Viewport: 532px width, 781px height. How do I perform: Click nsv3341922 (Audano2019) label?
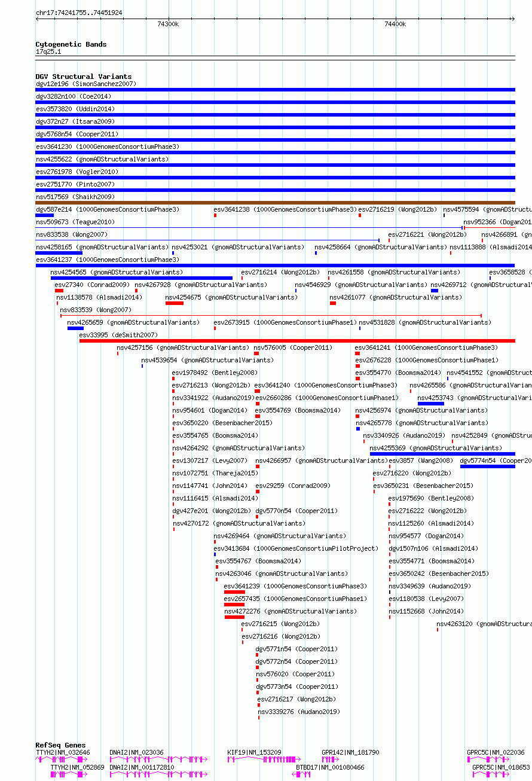pyautogui.click(x=213, y=398)
